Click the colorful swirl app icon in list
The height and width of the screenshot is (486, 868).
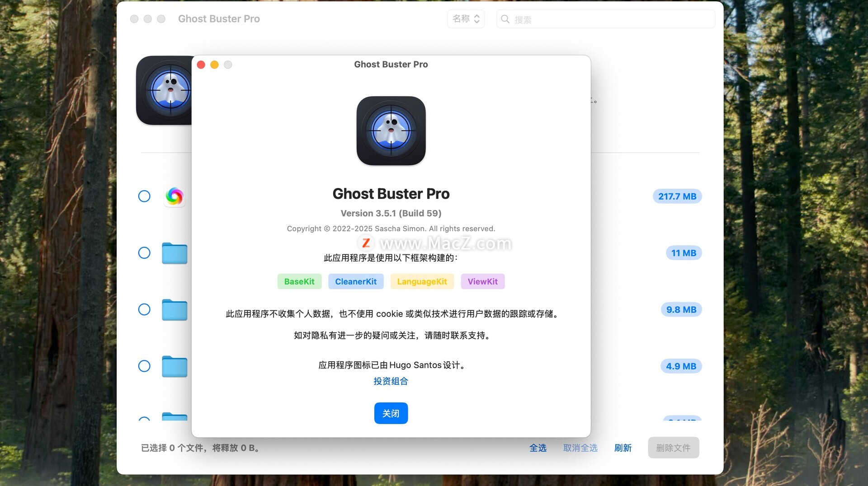(175, 196)
